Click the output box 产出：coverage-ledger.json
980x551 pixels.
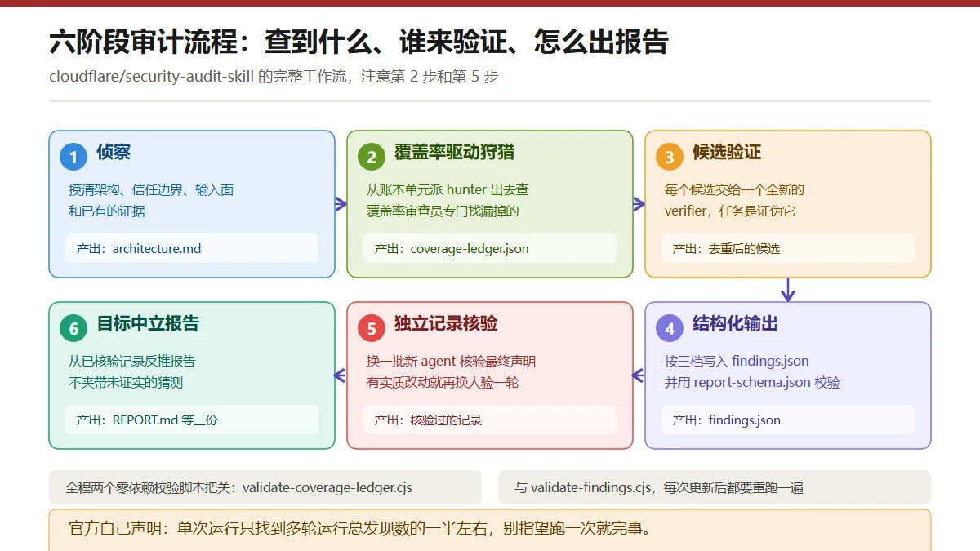click(x=490, y=248)
